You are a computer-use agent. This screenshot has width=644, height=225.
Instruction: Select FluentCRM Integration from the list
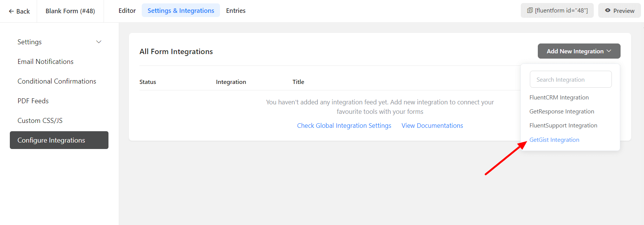point(559,98)
